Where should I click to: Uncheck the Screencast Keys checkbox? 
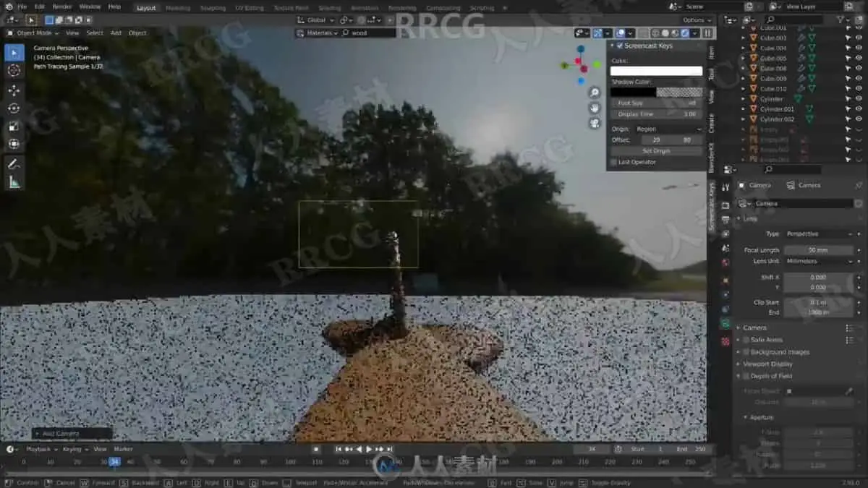(x=619, y=46)
